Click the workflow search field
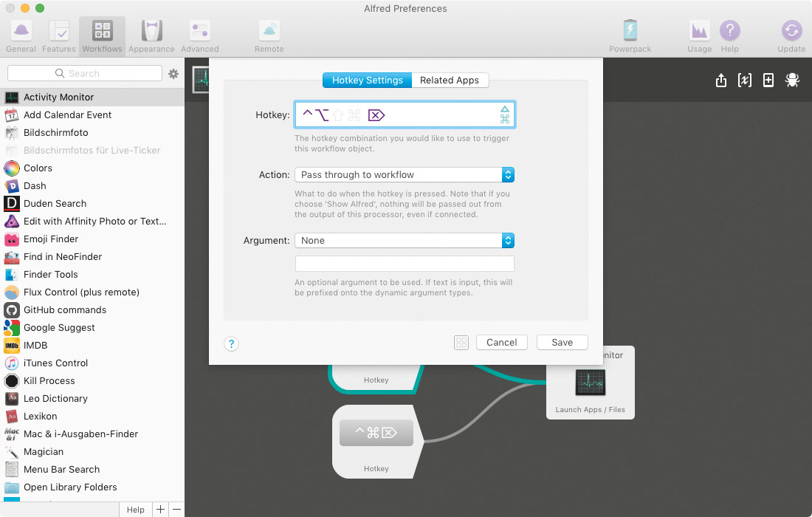Image resolution: width=812 pixels, height=517 pixels. click(x=85, y=74)
